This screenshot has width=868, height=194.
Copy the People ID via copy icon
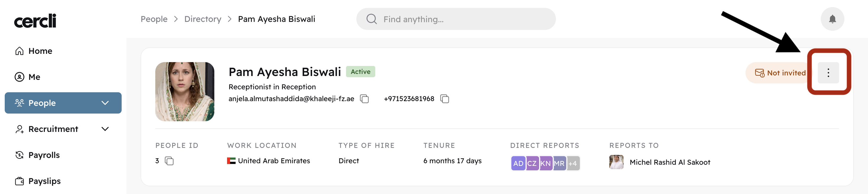(x=169, y=161)
